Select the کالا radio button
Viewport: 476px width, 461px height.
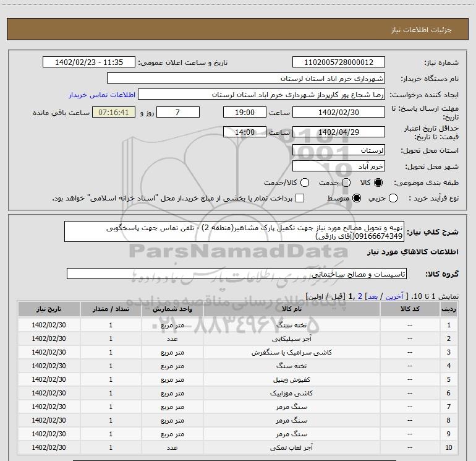[378, 183]
